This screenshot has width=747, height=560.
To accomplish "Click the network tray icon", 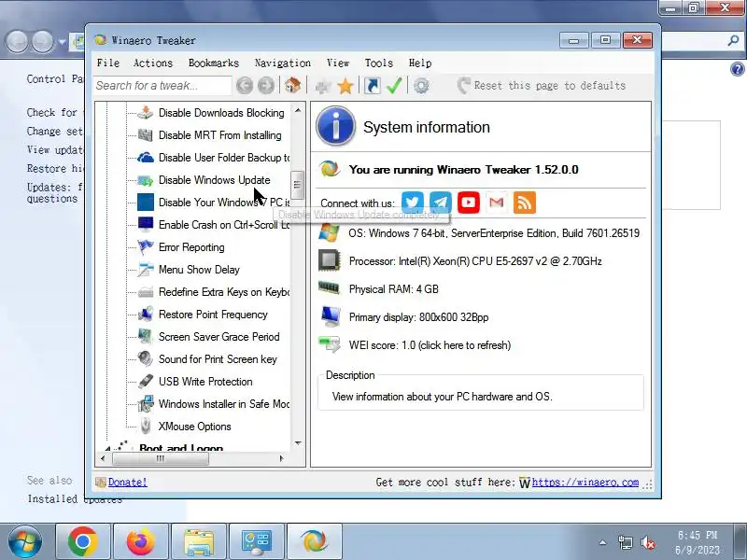I will click(625, 542).
